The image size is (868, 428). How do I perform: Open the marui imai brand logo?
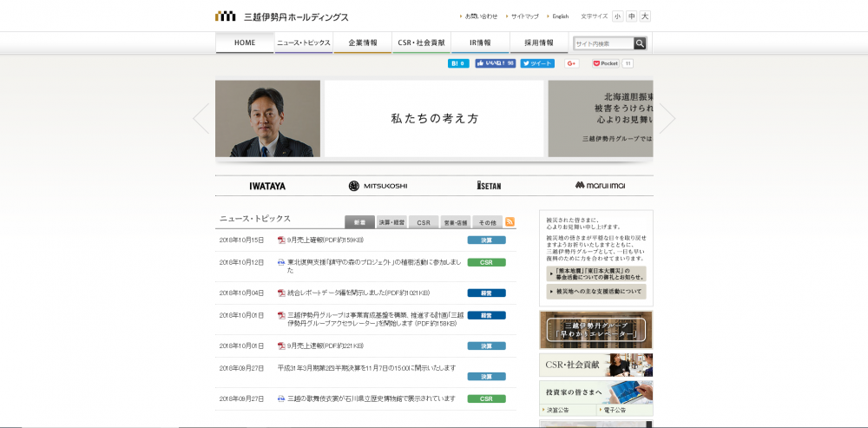click(600, 185)
